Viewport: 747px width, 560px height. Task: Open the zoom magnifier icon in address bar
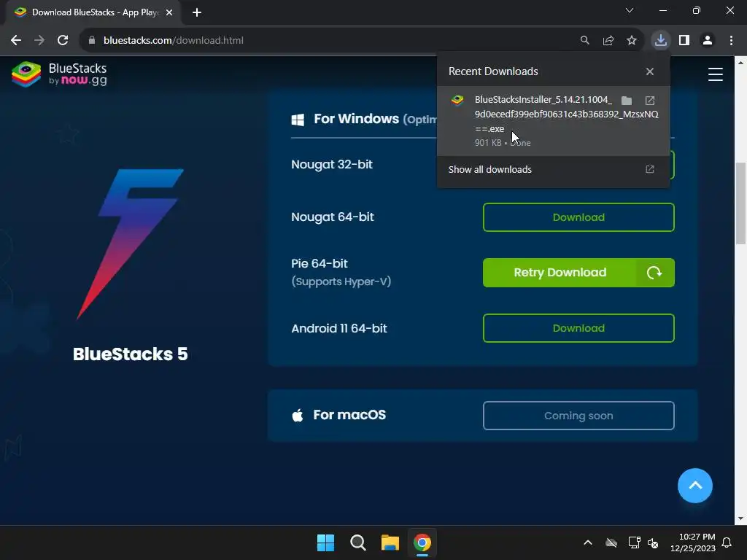pyautogui.click(x=584, y=41)
